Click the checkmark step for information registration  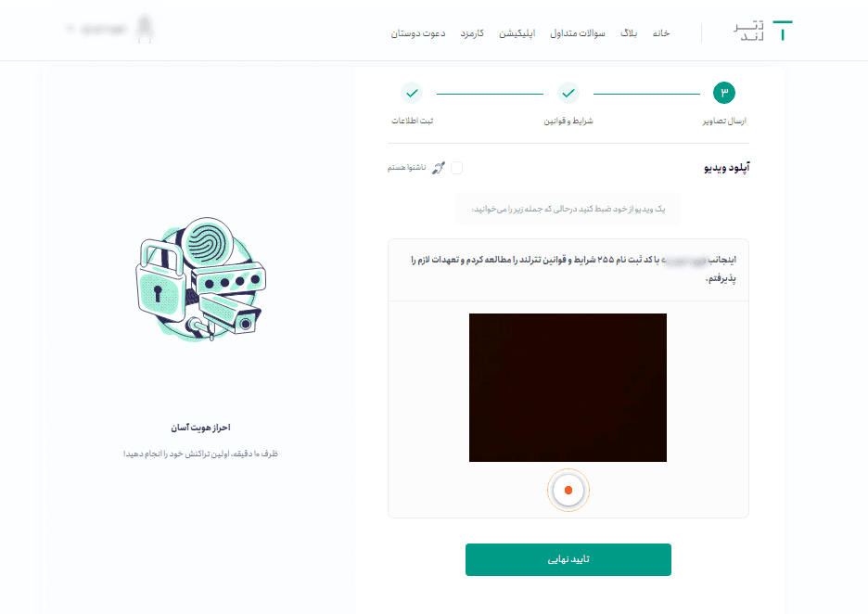tap(412, 93)
